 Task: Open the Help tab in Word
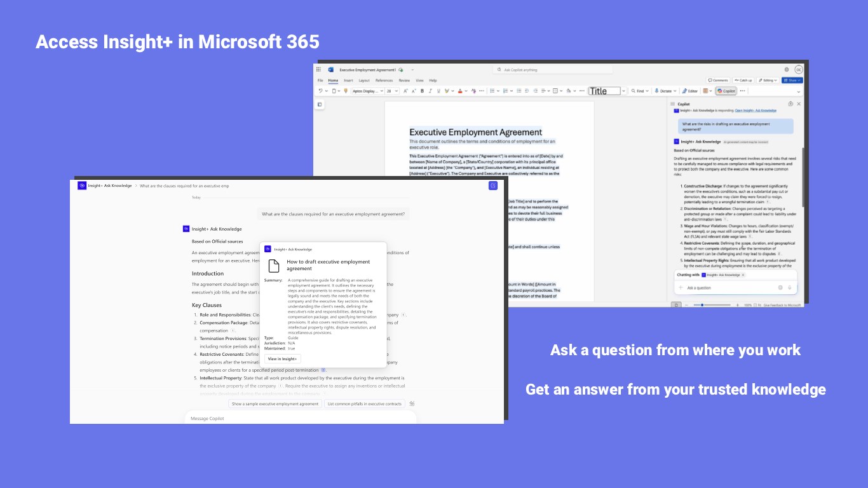click(x=433, y=80)
